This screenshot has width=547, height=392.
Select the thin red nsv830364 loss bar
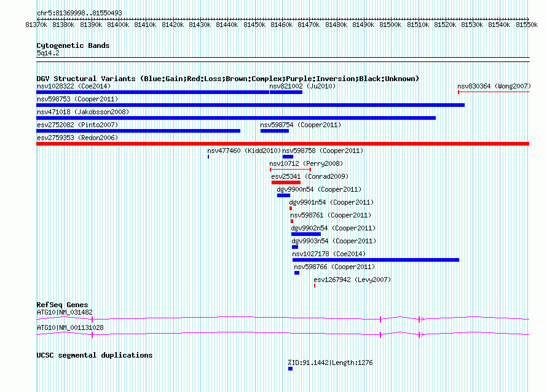[x=494, y=92]
